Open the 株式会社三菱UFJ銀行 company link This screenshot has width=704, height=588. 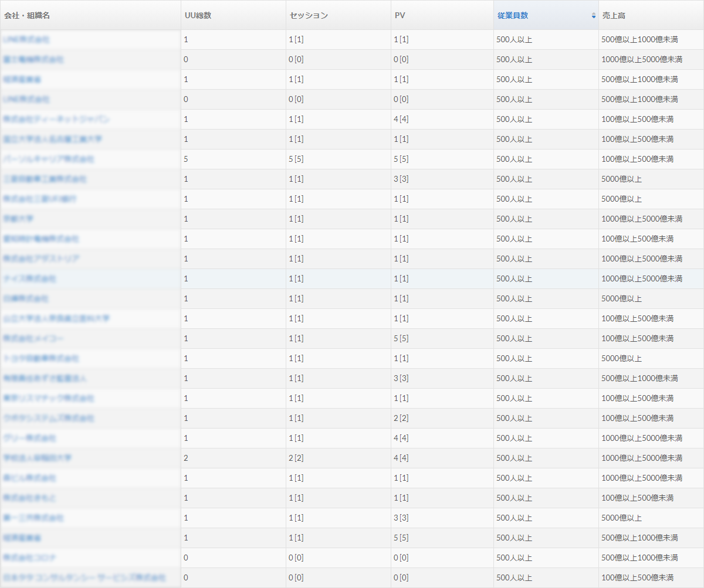pyautogui.click(x=40, y=199)
